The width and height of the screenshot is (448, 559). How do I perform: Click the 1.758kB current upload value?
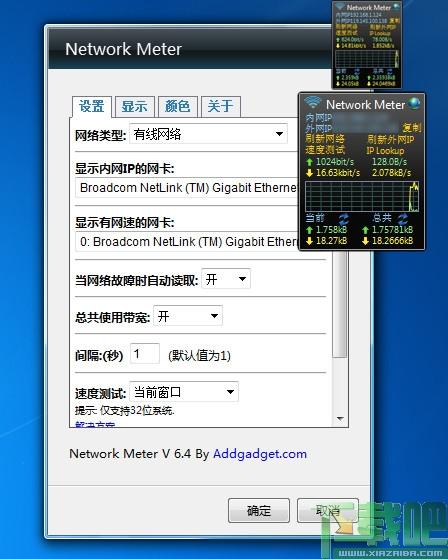pos(331,230)
